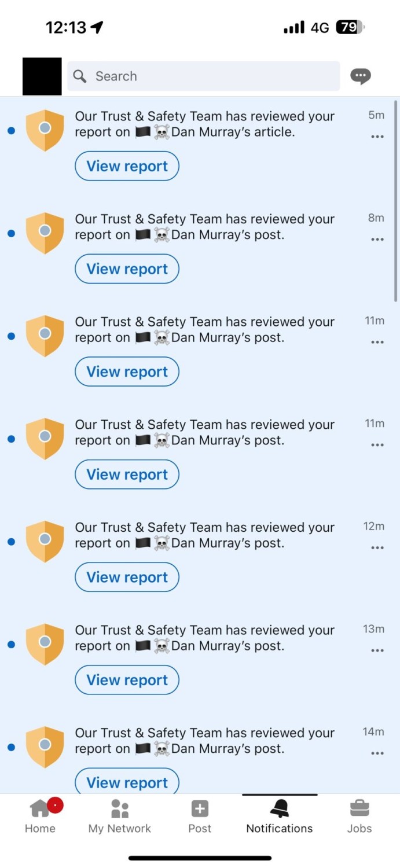Select the Notifications bell icon

pos(280,808)
